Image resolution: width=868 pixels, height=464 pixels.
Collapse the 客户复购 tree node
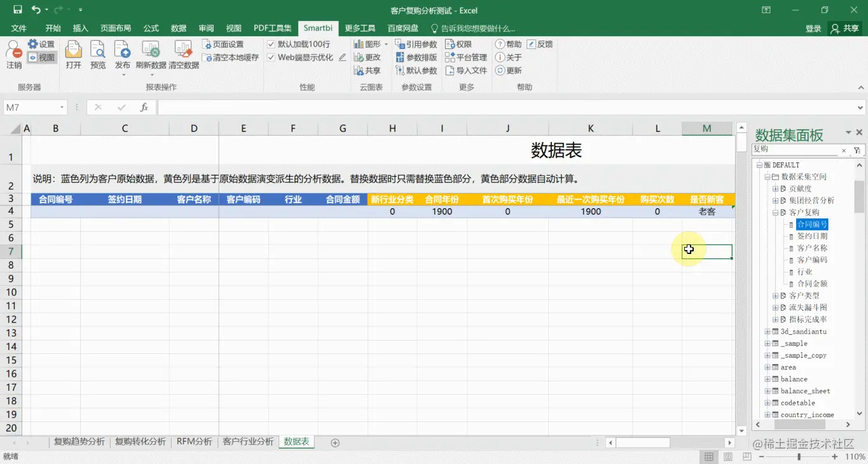coord(775,212)
